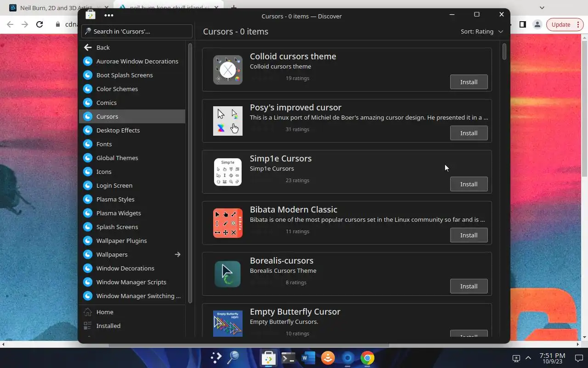
Task: Open the Sort: Rating dropdown
Action: 482,31
